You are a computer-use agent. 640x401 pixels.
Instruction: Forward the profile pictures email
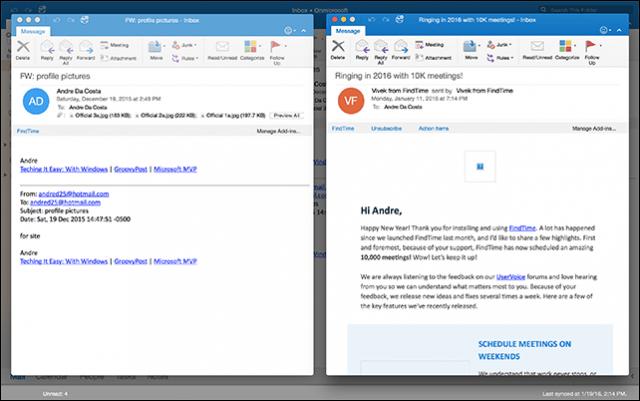coord(86,51)
